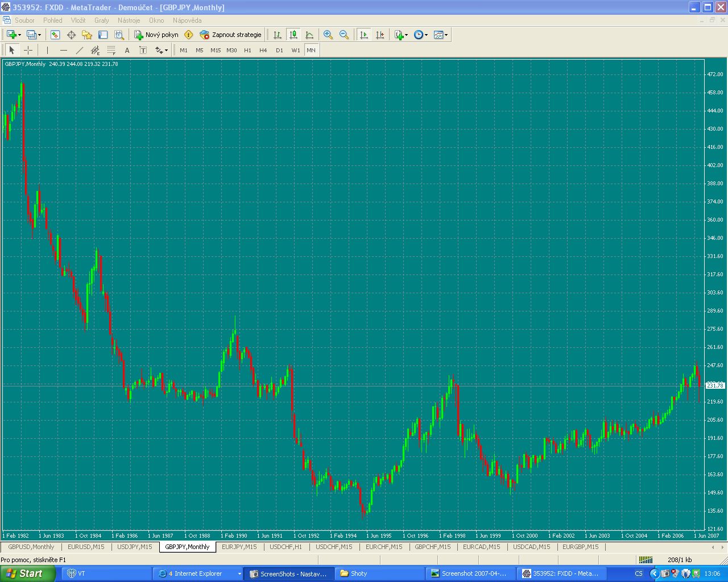Expand the templates dropdown arrow
This screenshot has width=728, height=582.
pyautogui.click(x=446, y=35)
